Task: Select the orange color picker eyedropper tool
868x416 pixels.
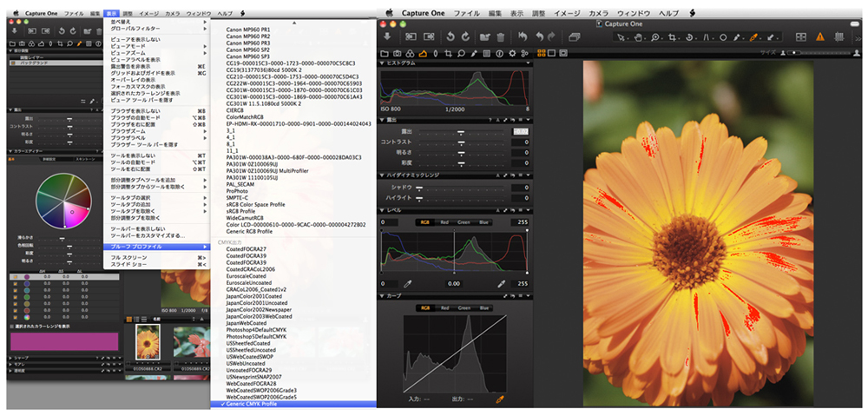Action: tap(753, 37)
